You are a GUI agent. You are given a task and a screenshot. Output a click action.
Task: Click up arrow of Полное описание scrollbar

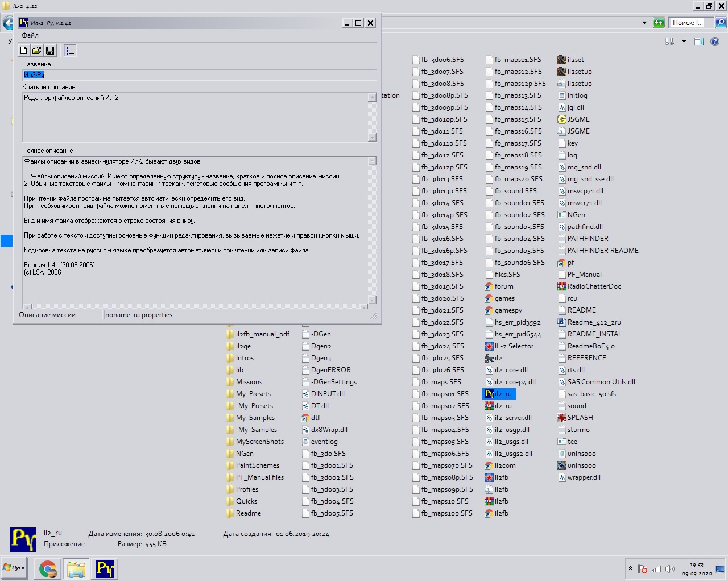coord(372,161)
